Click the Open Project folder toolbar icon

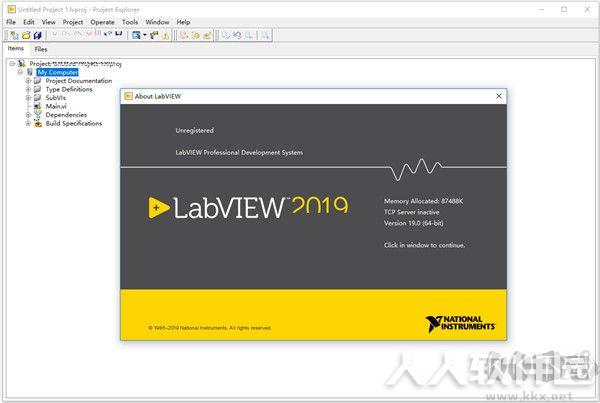[26, 35]
